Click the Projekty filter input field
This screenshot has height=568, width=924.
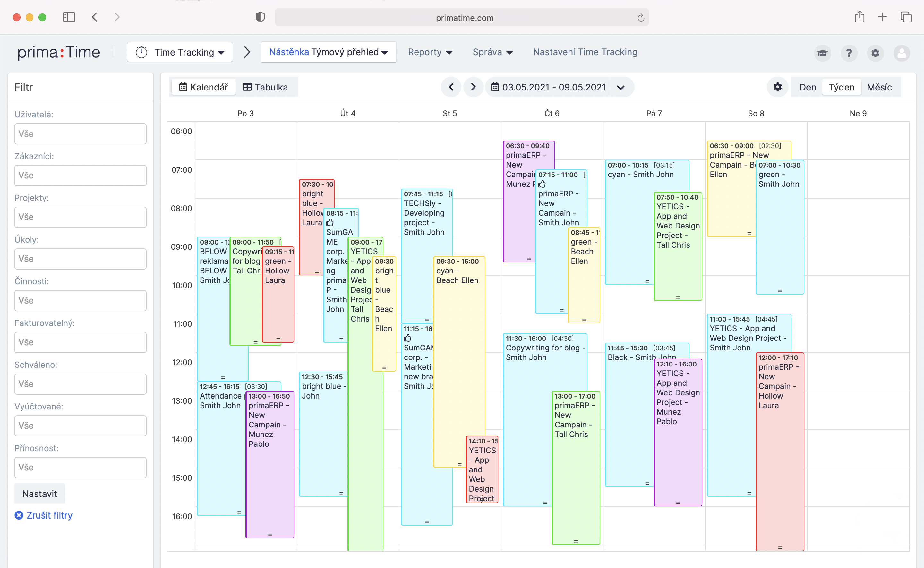(80, 217)
